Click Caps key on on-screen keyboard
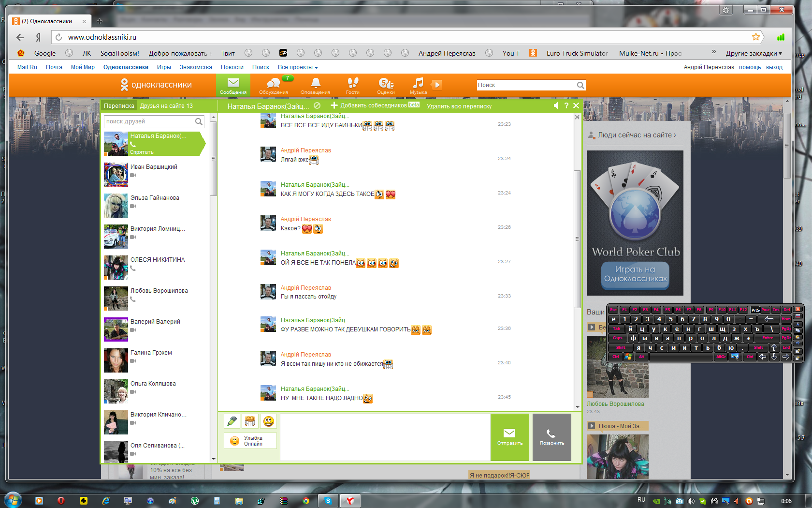This screenshot has height=508, width=812. [x=617, y=338]
